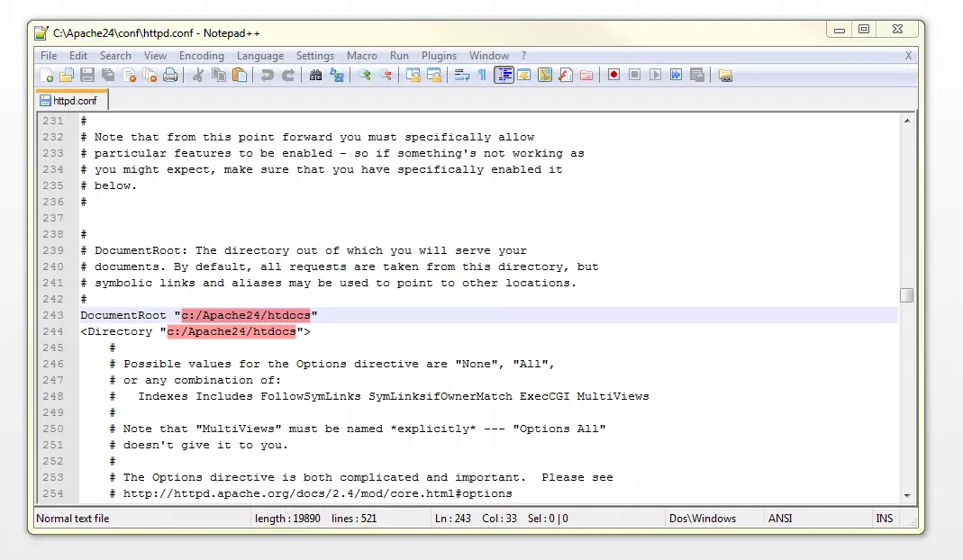The width and height of the screenshot is (963, 560).
Task: Click the Dos\Windows line ending label
Action: pyautogui.click(x=702, y=519)
